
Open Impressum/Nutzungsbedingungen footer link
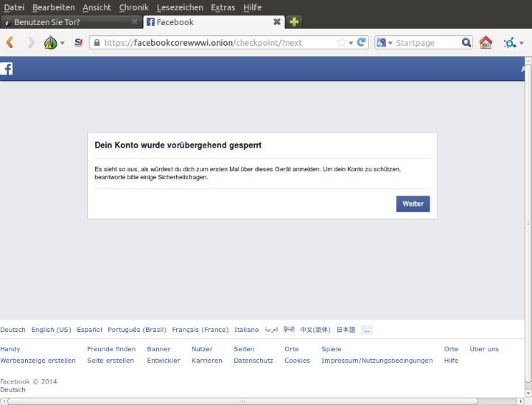coord(377,361)
